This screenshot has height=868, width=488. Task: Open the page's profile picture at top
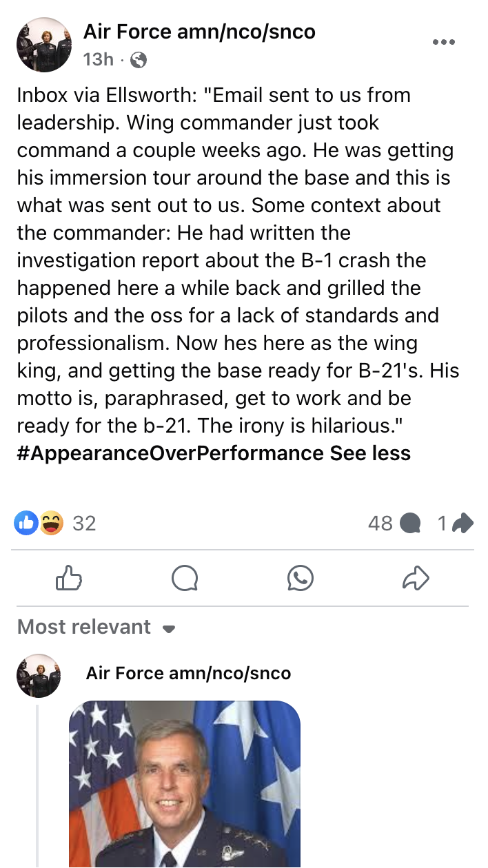[x=44, y=45]
